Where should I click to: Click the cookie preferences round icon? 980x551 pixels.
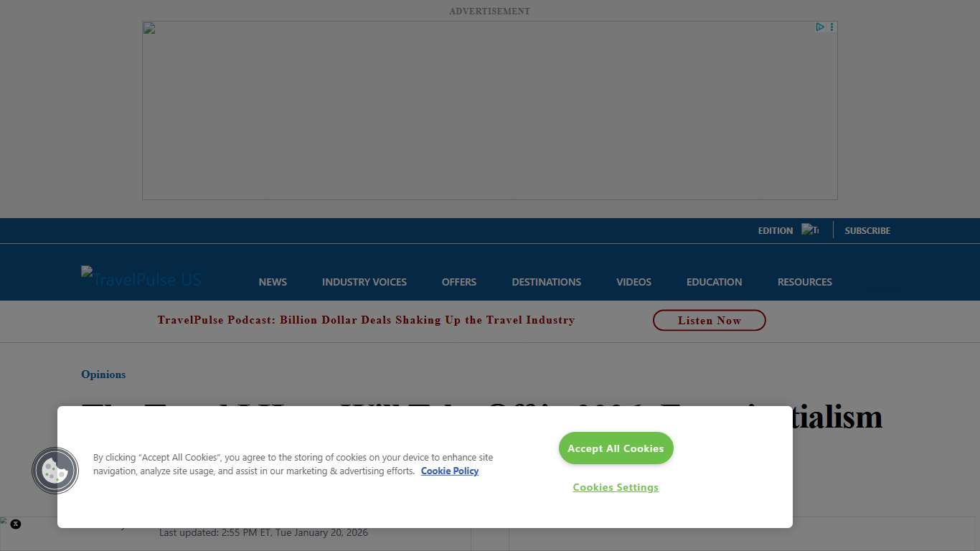click(55, 471)
